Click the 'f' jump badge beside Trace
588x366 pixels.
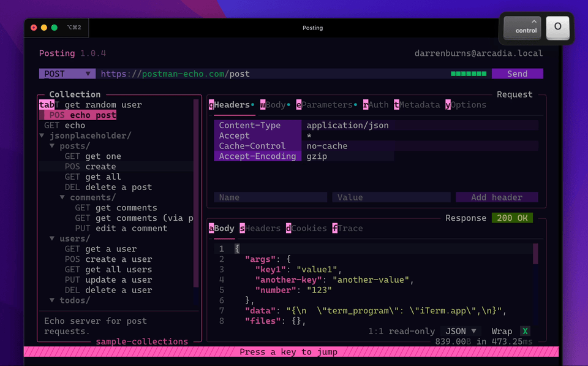335,229
